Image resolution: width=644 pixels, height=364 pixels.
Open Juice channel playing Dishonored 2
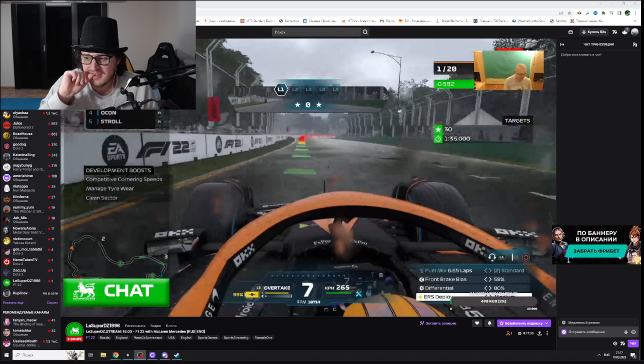[31, 125]
